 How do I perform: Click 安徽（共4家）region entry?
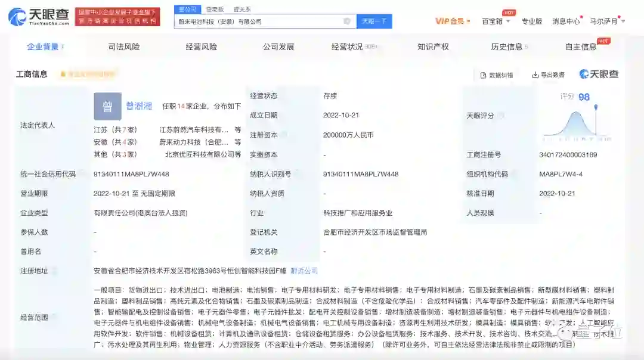116,142
